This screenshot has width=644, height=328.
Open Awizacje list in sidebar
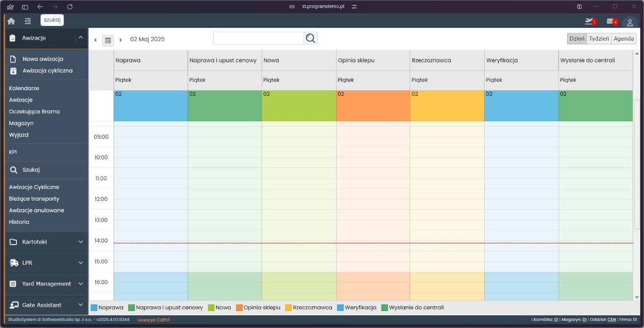pyautogui.click(x=21, y=100)
